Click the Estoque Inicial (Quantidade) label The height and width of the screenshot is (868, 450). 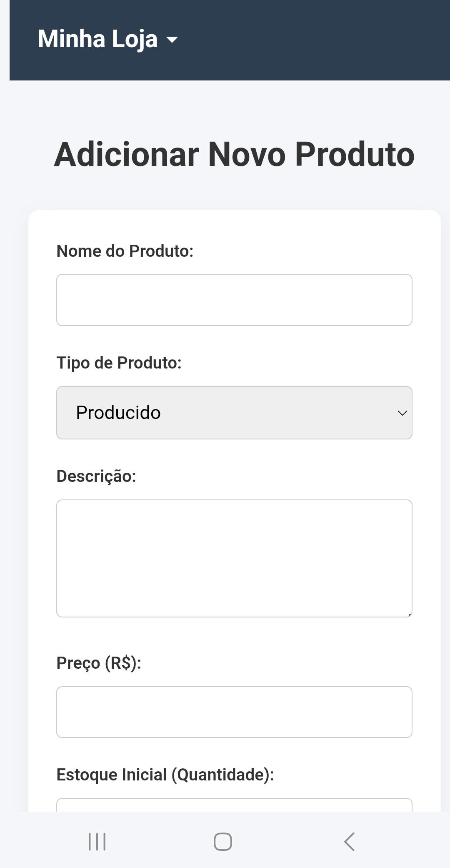(165, 775)
